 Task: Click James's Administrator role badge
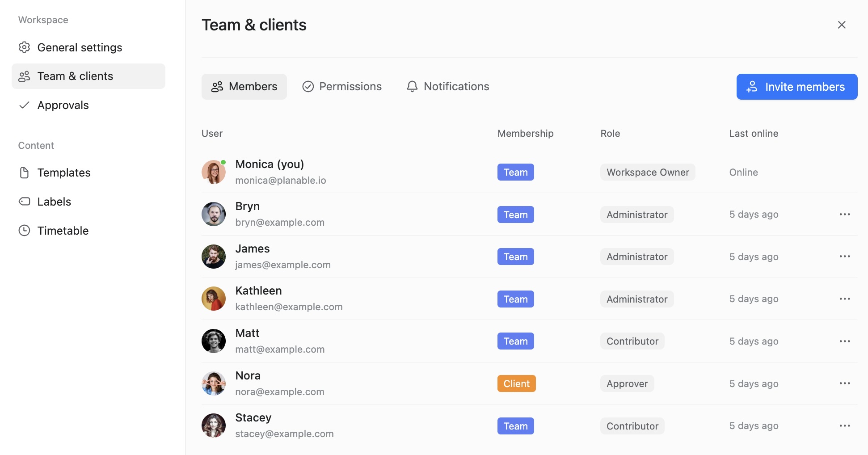tap(637, 257)
